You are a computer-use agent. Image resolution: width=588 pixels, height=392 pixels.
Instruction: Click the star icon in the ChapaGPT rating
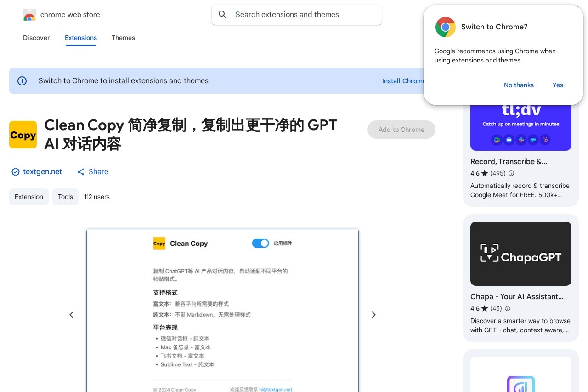point(485,308)
